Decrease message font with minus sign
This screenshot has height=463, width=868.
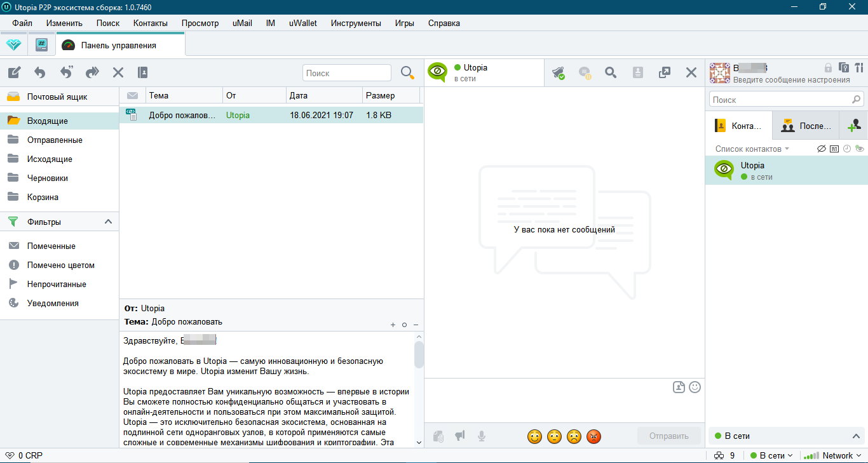[416, 325]
